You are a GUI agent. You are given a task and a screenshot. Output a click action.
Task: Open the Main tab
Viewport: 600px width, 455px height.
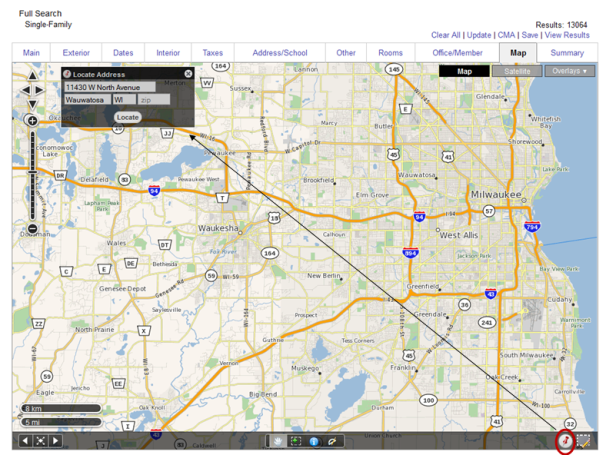pos(31,53)
